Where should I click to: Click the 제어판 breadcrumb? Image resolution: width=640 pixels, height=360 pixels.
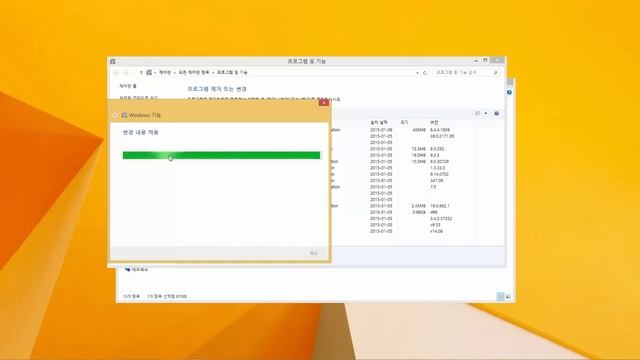point(165,72)
